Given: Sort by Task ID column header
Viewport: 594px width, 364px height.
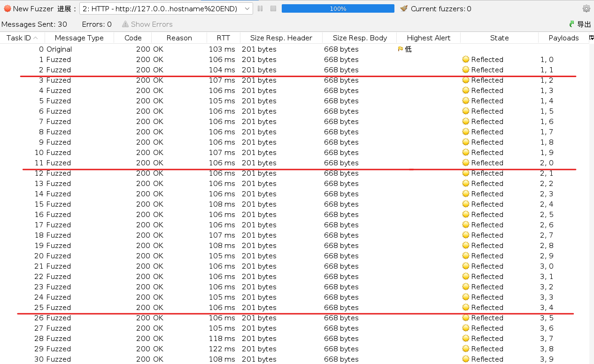Looking at the screenshot, I should [x=23, y=38].
